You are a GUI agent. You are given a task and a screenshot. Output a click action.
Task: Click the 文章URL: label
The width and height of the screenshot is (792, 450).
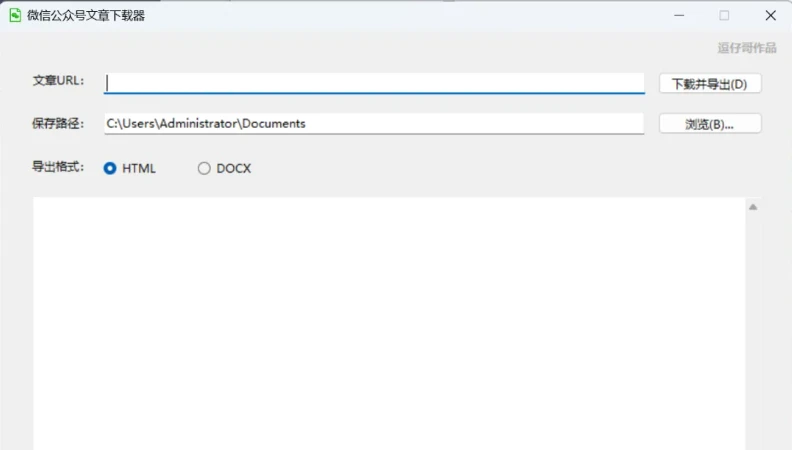pyautogui.click(x=58, y=81)
